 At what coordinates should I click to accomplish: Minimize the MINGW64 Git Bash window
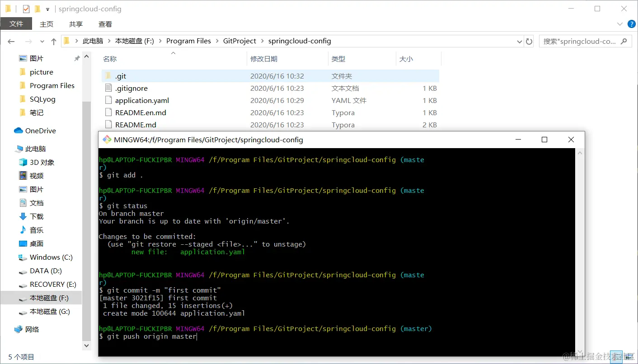point(518,140)
